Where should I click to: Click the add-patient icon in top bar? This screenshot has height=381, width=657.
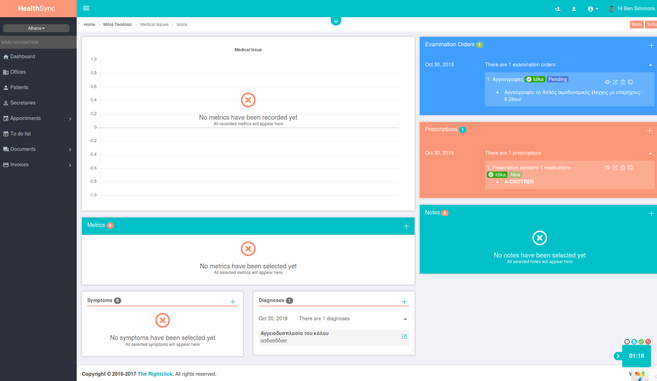557,9
